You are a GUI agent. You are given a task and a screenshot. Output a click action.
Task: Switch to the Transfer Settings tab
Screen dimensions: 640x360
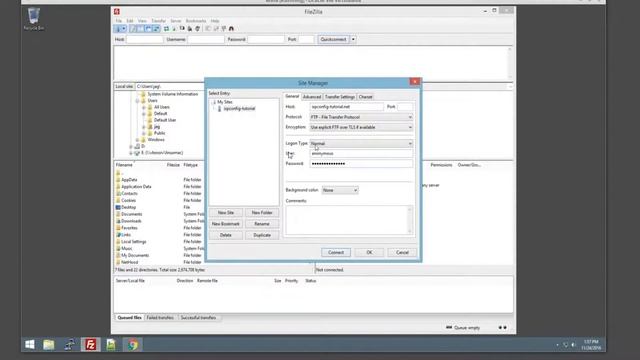(340, 97)
